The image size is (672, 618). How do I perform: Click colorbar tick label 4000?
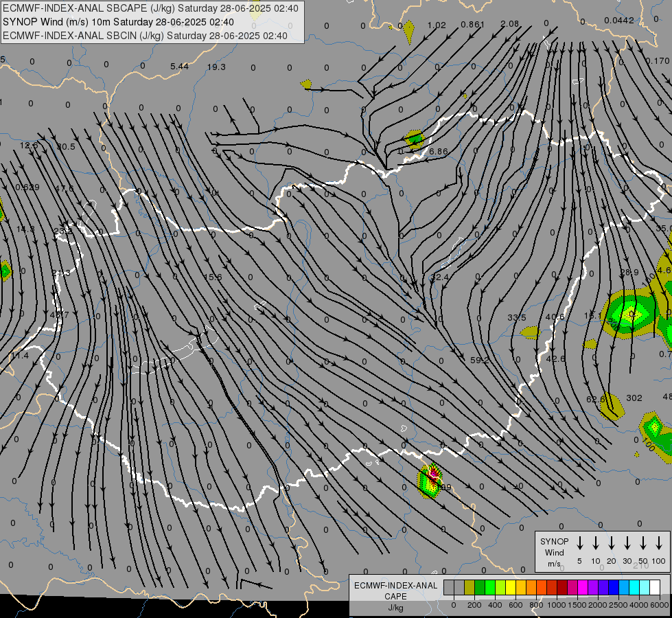point(639,605)
